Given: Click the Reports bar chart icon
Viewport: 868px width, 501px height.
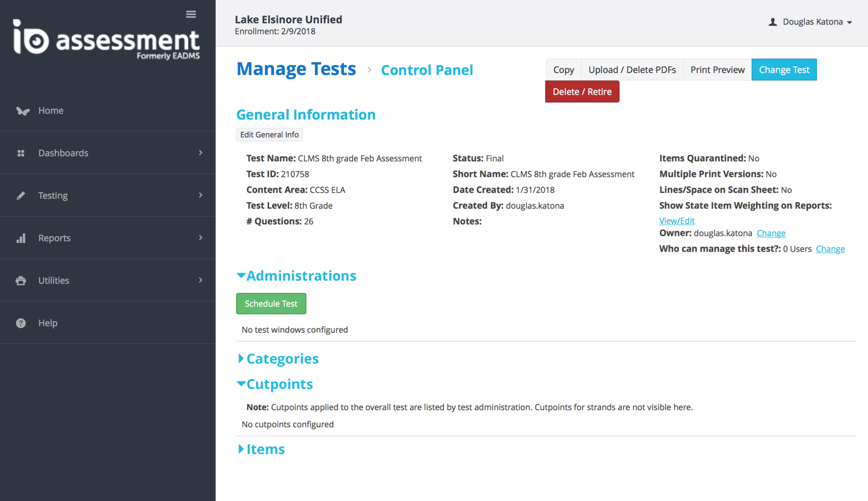Looking at the screenshot, I should point(21,238).
